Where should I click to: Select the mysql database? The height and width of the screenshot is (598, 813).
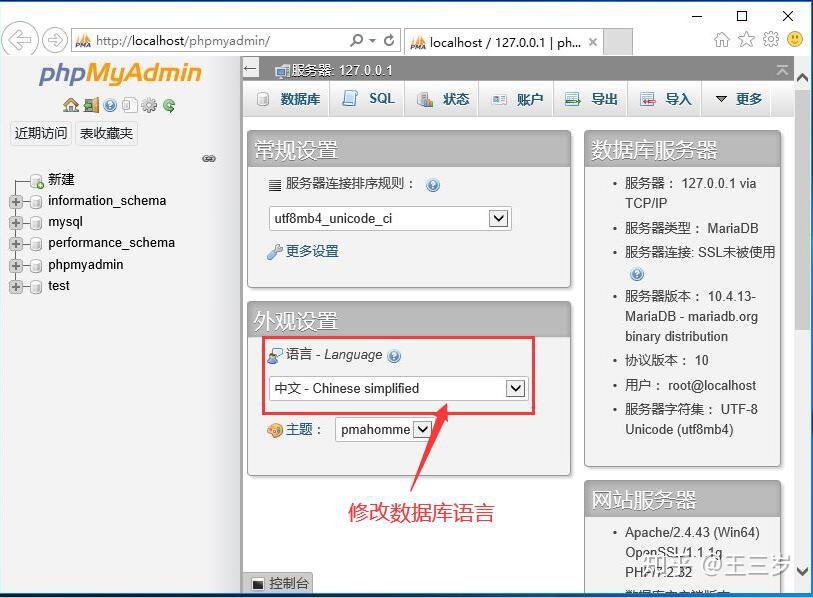click(65, 222)
